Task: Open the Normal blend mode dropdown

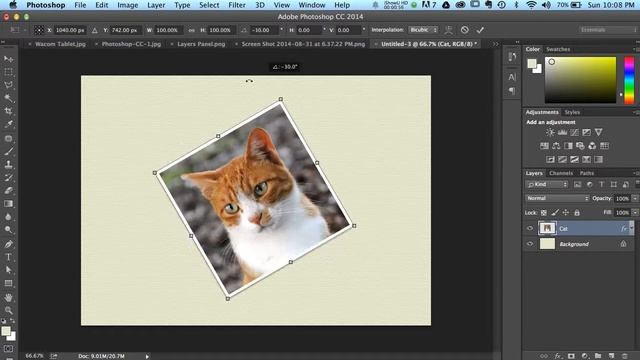Action: click(x=557, y=198)
